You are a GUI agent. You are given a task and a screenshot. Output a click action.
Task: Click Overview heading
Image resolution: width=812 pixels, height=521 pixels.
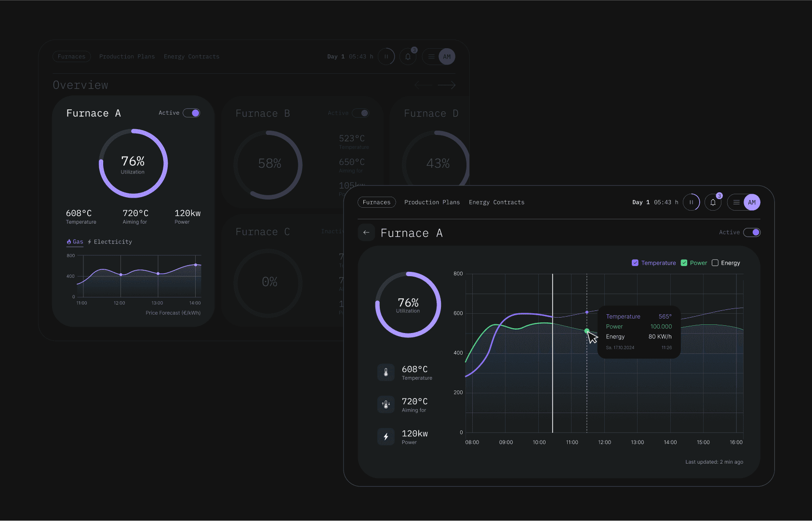(80, 85)
